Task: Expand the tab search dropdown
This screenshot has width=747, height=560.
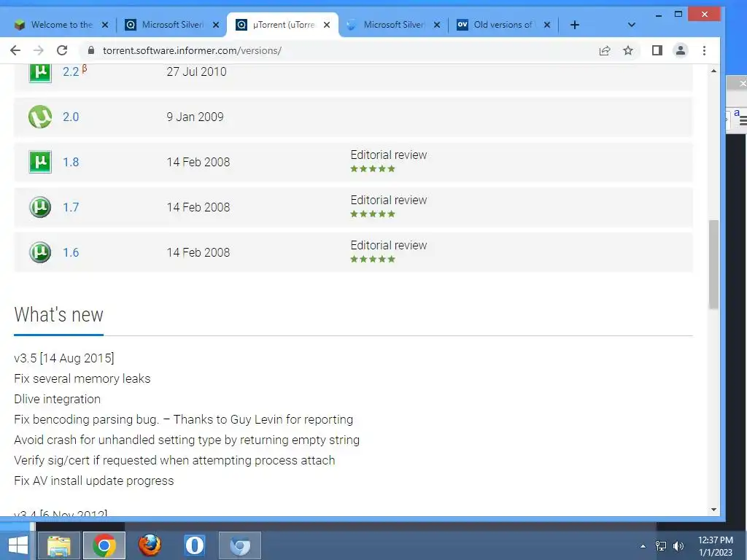Action: coord(632,25)
